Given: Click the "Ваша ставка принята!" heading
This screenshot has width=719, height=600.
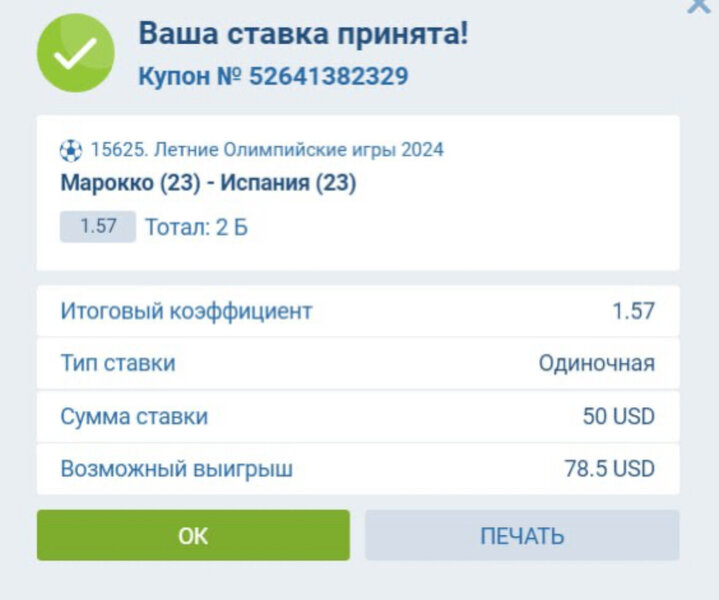Looking at the screenshot, I should 303,33.
